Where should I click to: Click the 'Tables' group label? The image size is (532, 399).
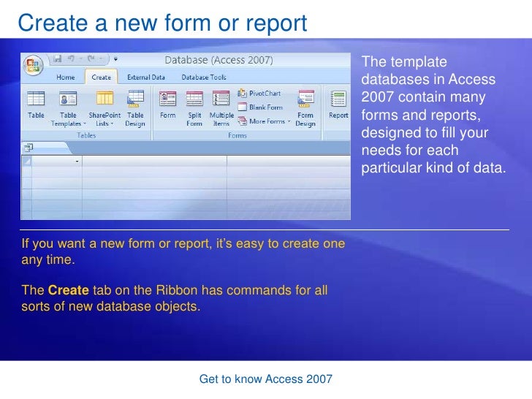[86, 135]
